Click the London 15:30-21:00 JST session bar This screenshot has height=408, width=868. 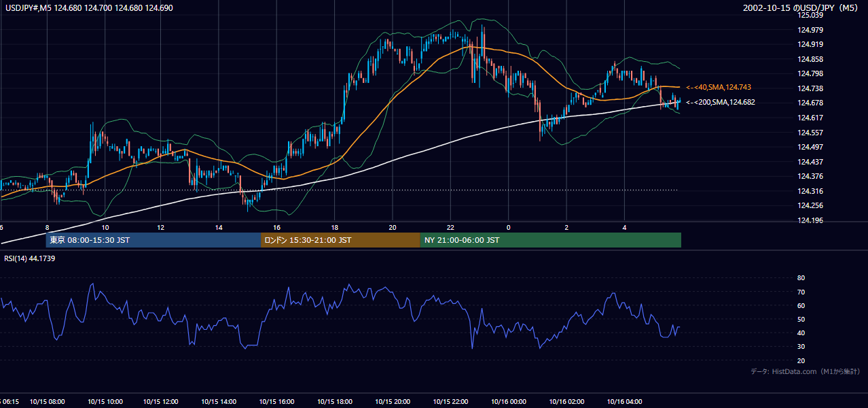(x=340, y=240)
